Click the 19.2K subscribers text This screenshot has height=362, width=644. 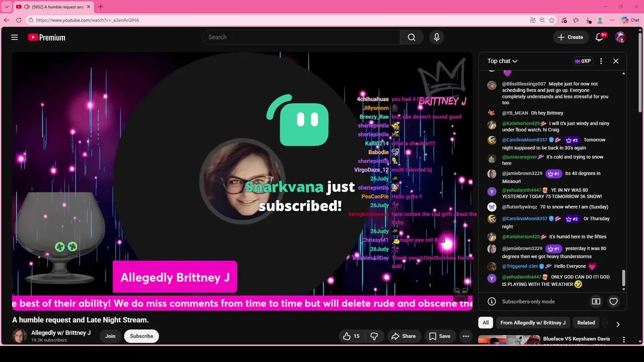tap(49, 340)
